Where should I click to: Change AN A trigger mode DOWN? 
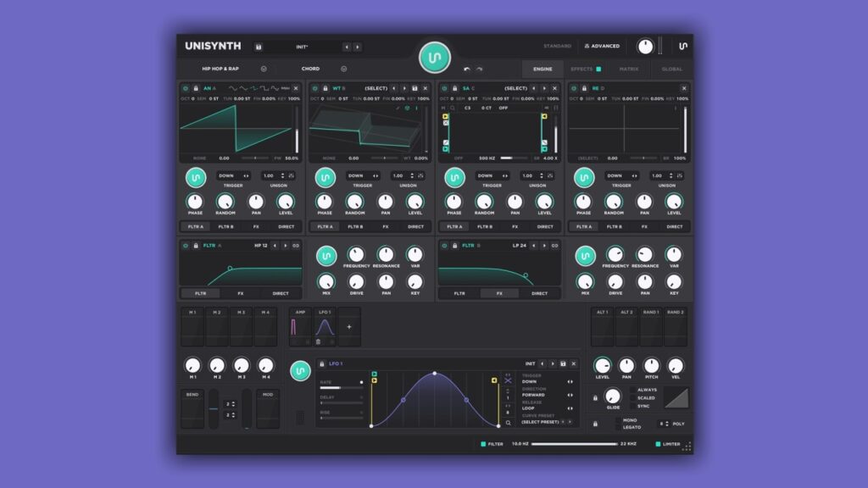(x=233, y=176)
